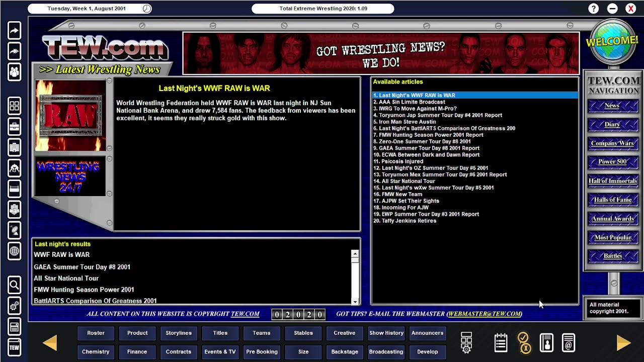This screenshot has width=644, height=362.
Task: Open the Broadcasting screen
Action: 386,352
